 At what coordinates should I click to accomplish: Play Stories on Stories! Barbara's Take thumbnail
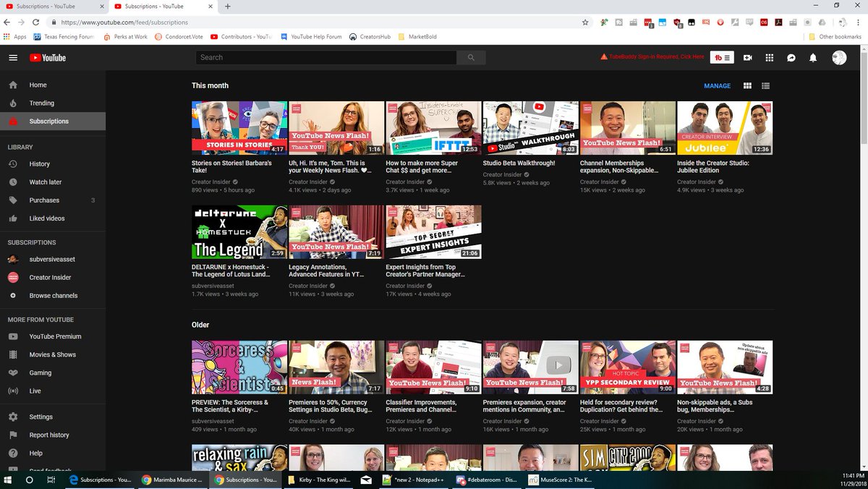(239, 128)
